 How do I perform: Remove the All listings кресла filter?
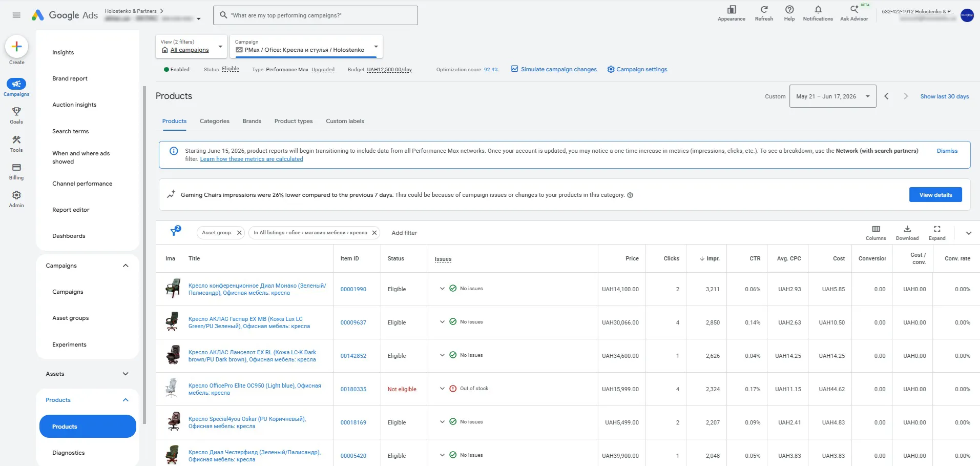click(374, 233)
